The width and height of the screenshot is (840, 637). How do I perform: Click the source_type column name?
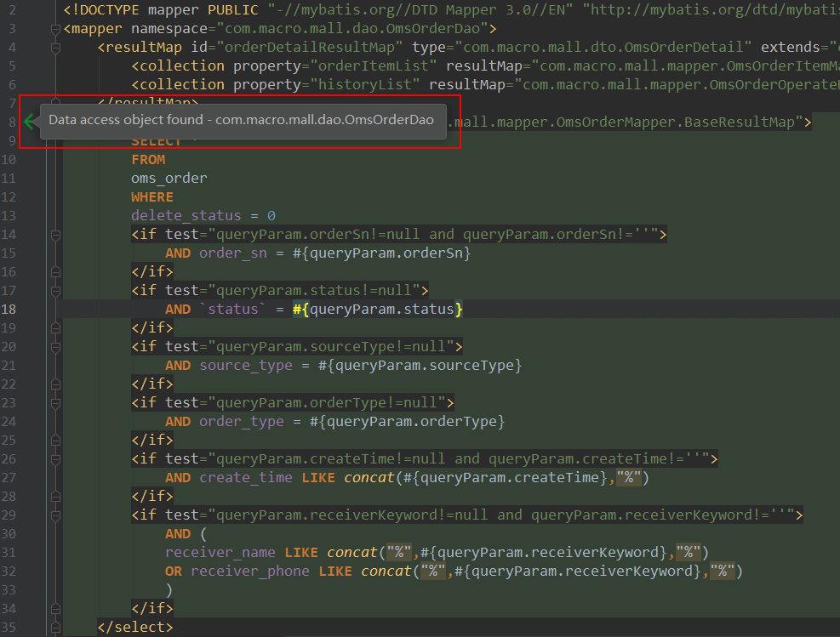coord(246,366)
